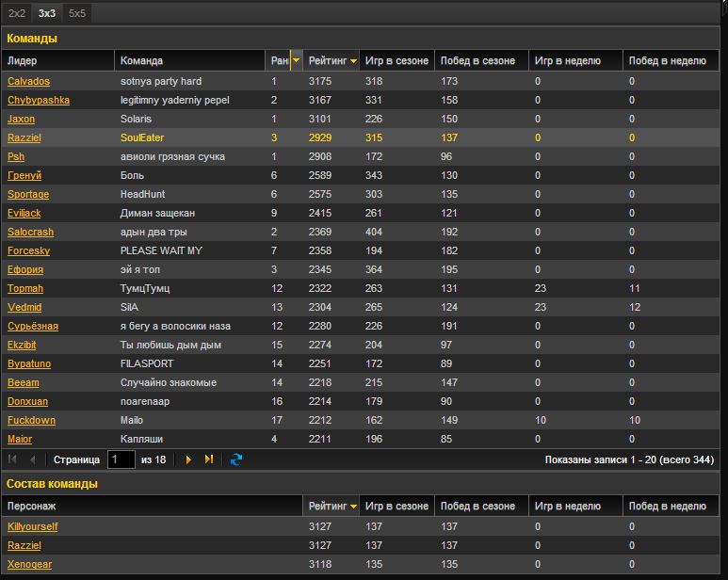Open leader Ekzibit profile link
728x580 pixels.
click(x=22, y=345)
